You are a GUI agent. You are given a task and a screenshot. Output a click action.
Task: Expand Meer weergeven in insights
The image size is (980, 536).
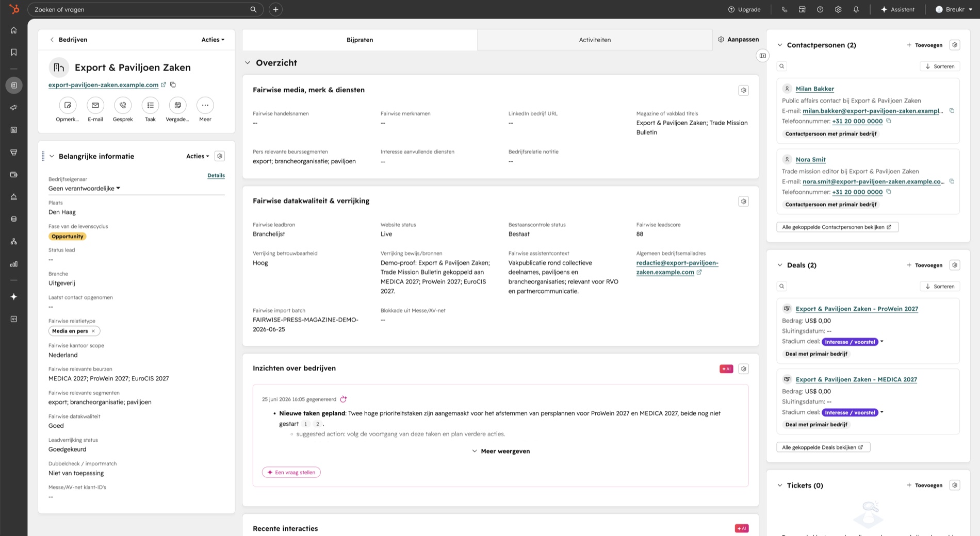(x=500, y=451)
